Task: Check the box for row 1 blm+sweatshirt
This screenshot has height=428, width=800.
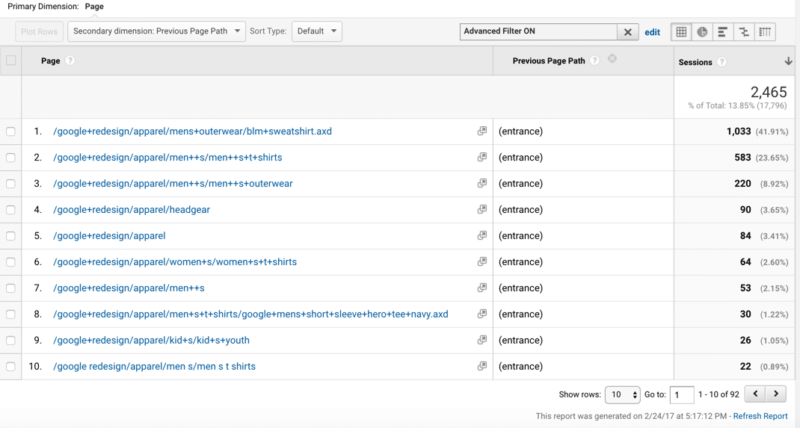Action: 11,132
